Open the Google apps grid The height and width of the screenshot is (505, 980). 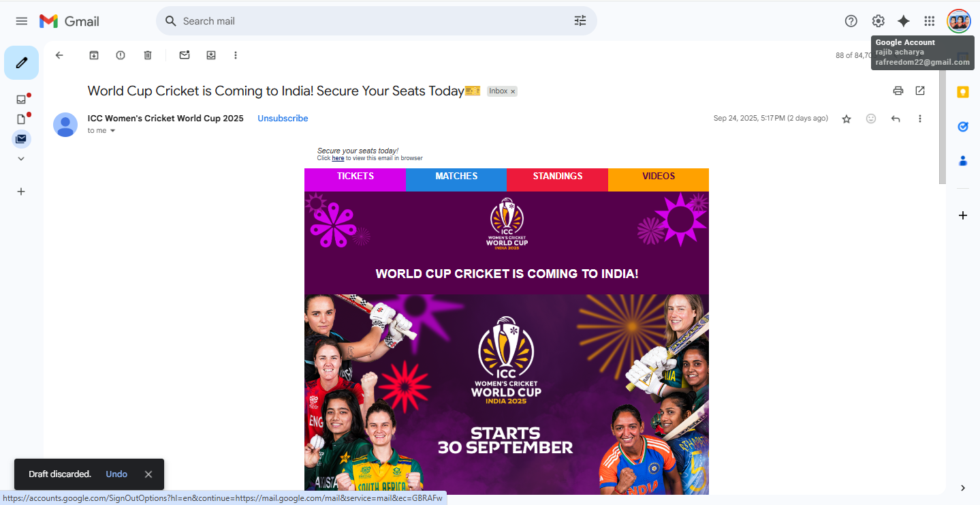(930, 21)
